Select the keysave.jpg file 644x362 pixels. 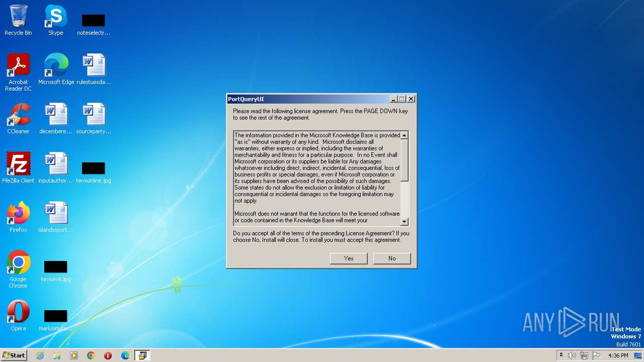click(56, 270)
